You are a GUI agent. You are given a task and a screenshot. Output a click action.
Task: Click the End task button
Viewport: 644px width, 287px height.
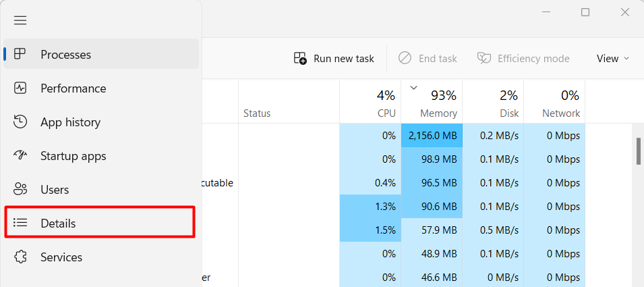428,59
